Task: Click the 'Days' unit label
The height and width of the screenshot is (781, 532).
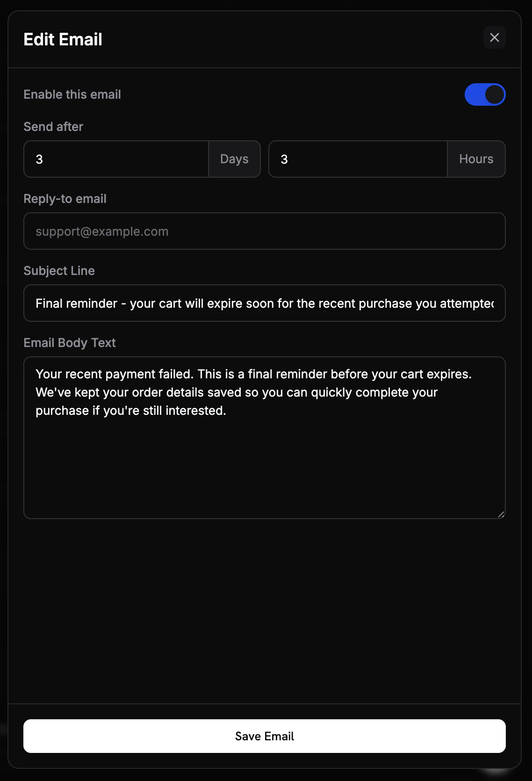Action: 234,159
